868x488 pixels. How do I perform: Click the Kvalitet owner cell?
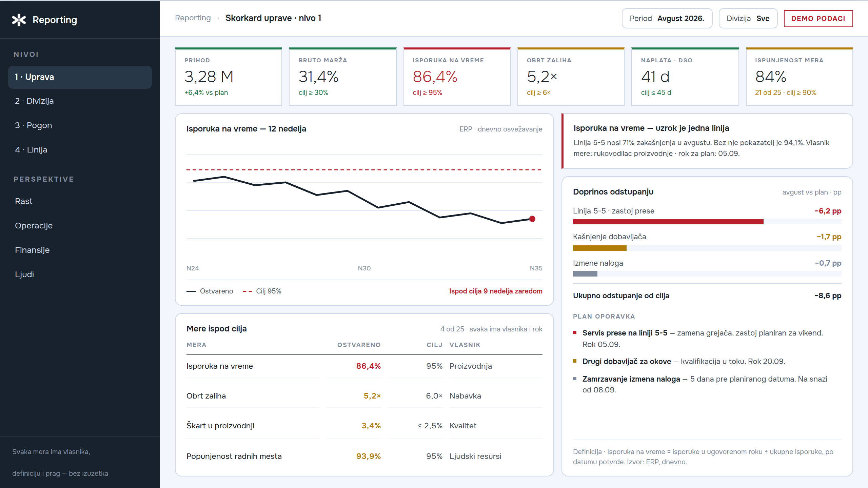463,426
